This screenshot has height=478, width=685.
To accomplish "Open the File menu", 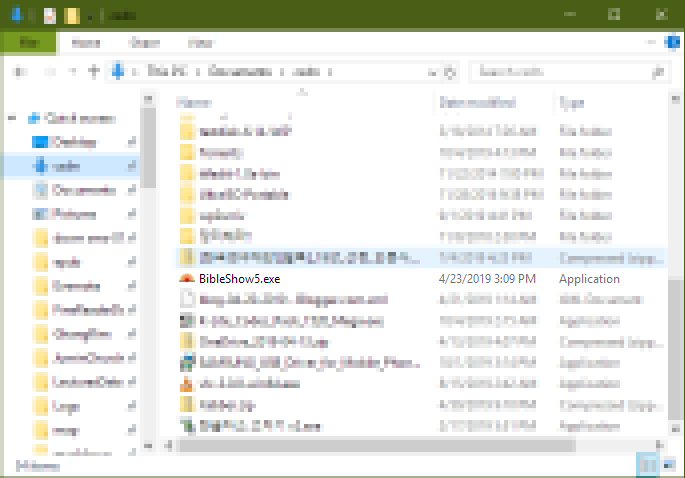I will coord(28,44).
